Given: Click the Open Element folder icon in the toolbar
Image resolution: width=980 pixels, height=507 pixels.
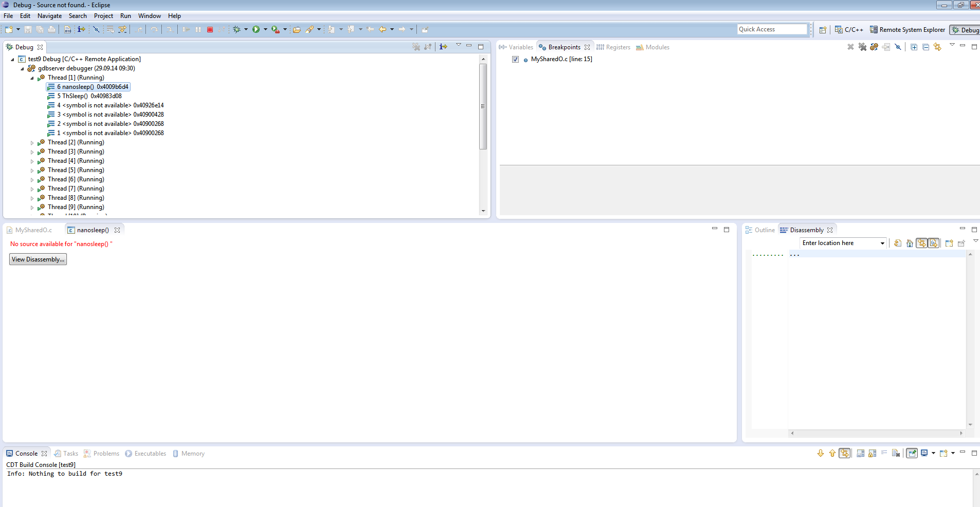Looking at the screenshot, I should pyautogui.click(x=297, y=30).
